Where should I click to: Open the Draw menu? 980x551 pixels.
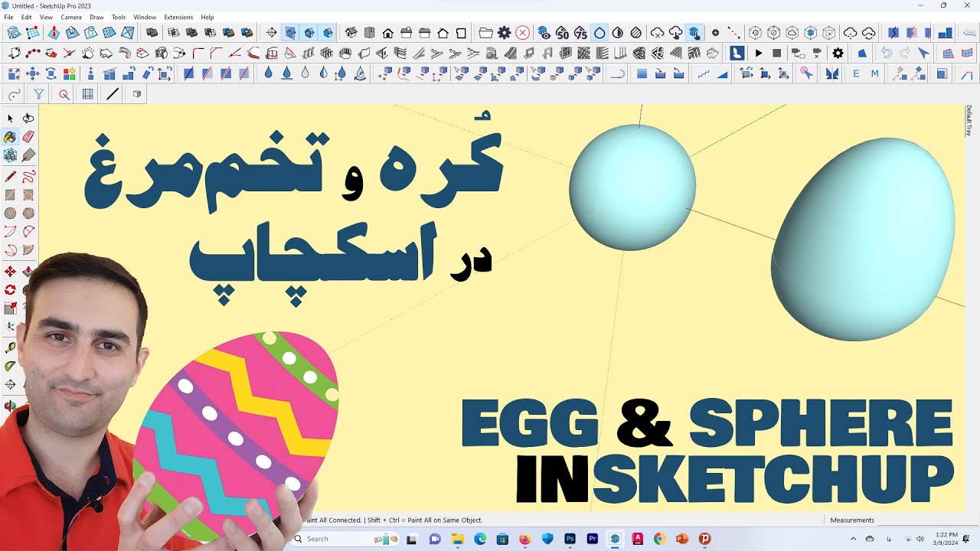click(x=96, y=17)
